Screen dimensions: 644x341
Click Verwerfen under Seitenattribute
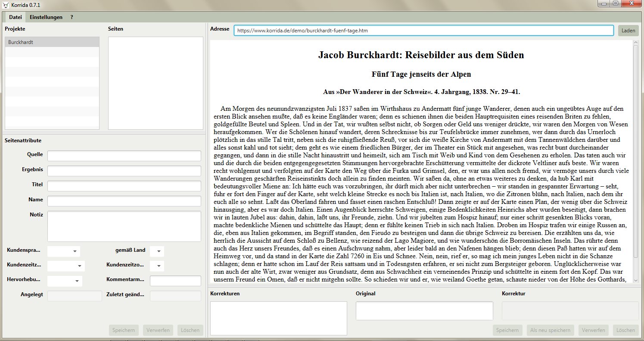click(158, 330)
